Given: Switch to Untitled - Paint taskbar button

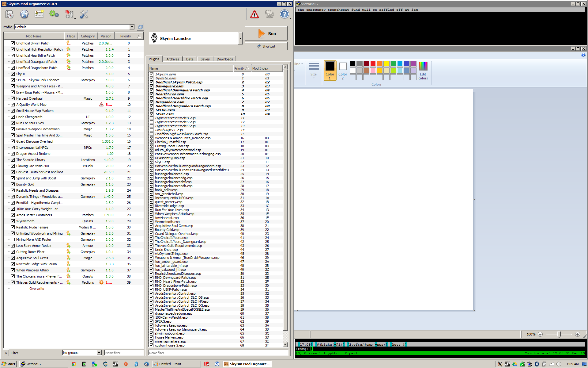Looking at the screenshot, I should point(177,364).
